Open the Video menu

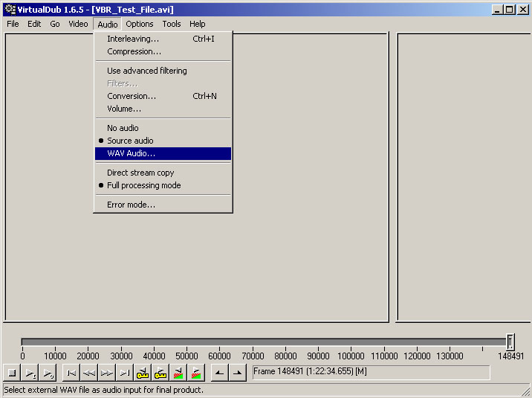click(x=78, y=24)
